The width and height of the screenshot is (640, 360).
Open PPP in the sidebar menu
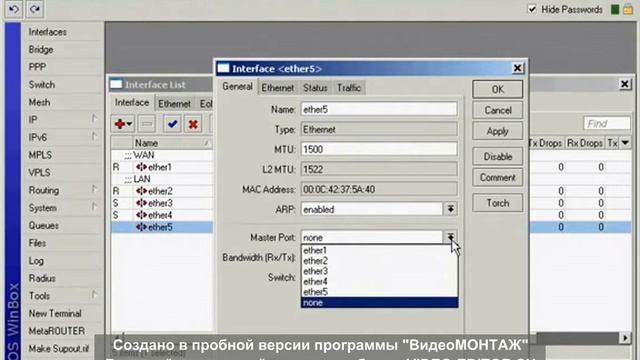37,67
